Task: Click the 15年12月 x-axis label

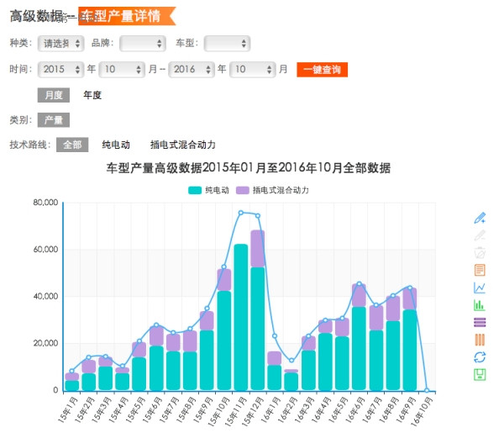Action: [253, 411]
